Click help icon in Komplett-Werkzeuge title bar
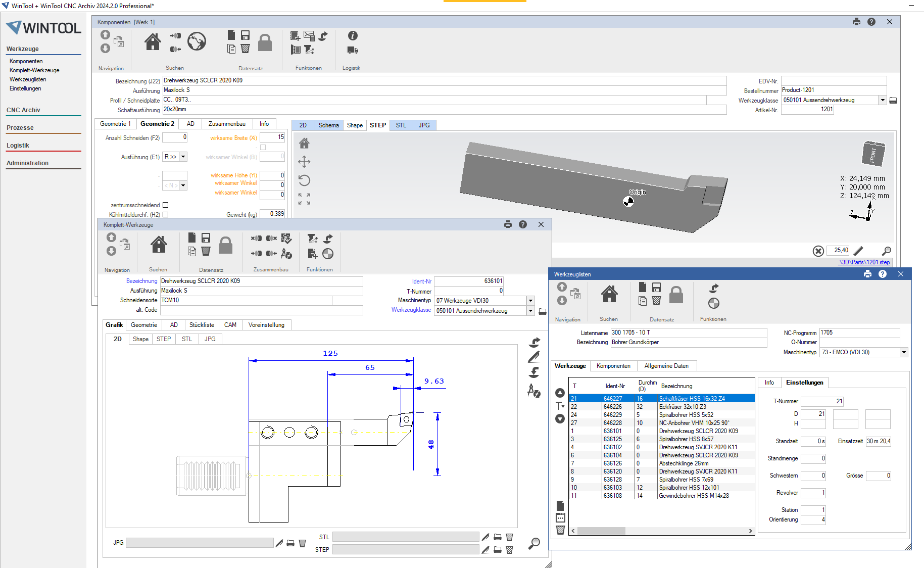Screen dimensions: 924x568 pyautogui.click(x=523, y=224)
